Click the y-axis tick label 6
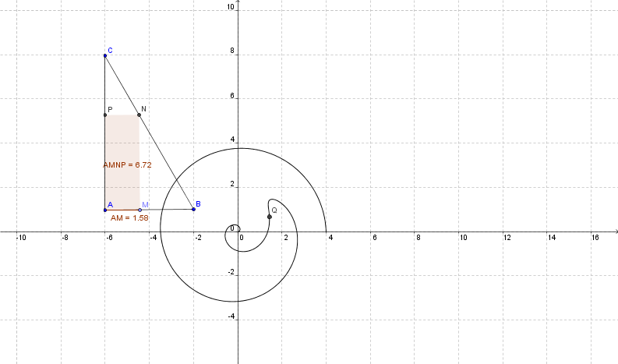Image resolution: width=618 pixels, height=364 pixels. click(x=232, y=96)
